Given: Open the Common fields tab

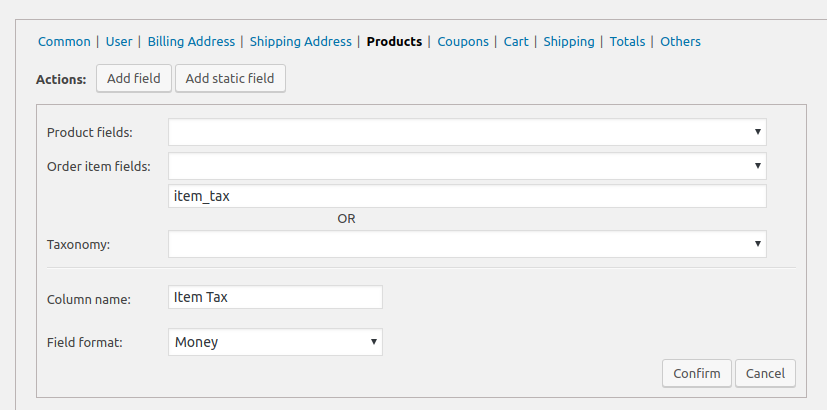Looking at the screenshot, I should (64, 42).
